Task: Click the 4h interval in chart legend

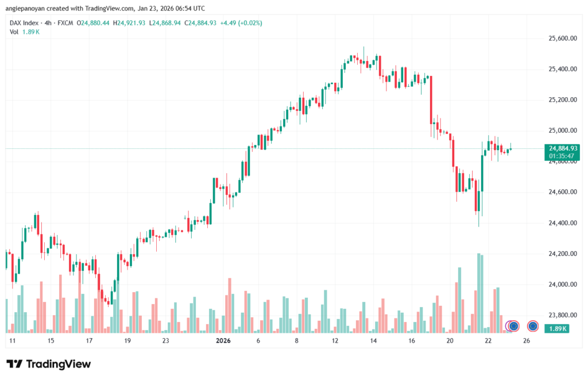Action: pos(47,22)
